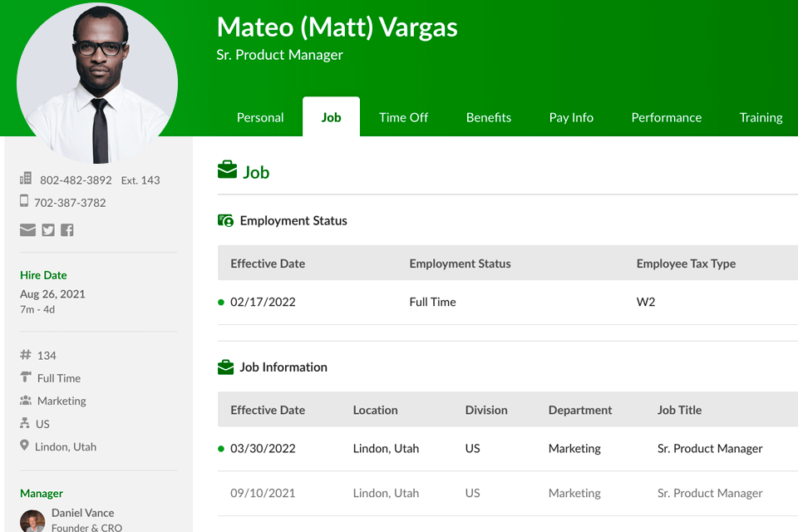798x532 pixels.
Task: Click the Marketing department people icon
Action: 25,401
